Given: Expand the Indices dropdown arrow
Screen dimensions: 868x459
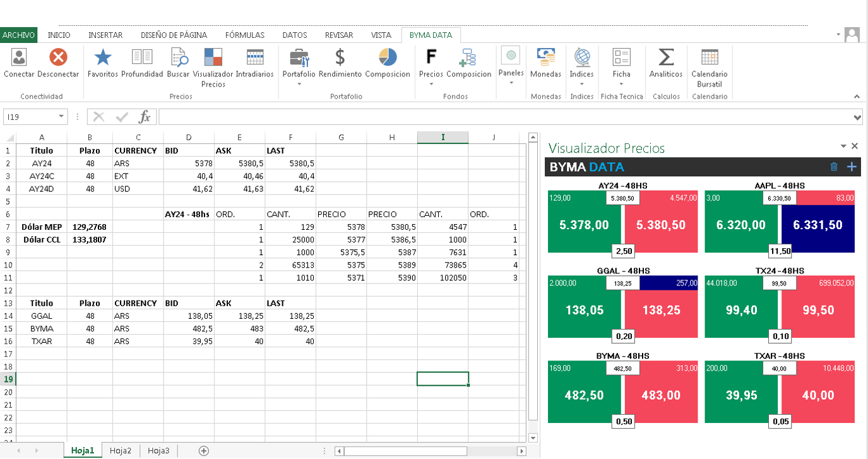Looking at the screenshot, I should (582, 85).
